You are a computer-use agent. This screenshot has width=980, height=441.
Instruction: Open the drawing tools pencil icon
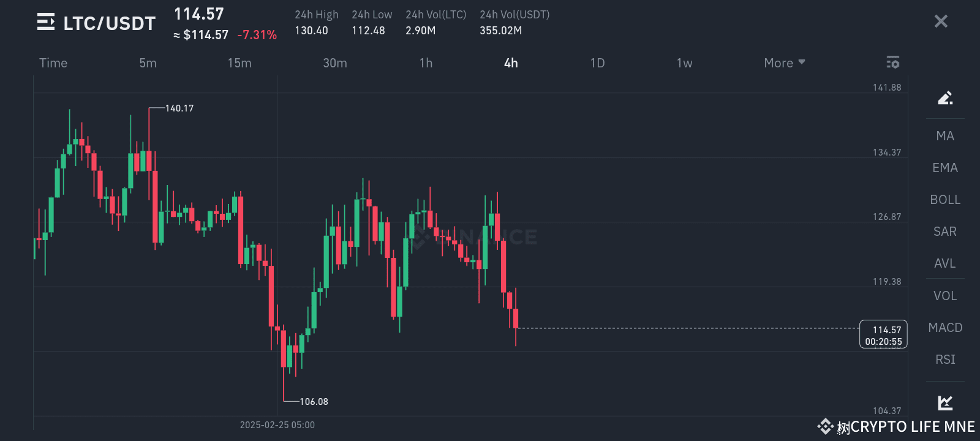[x=945, y=97]
